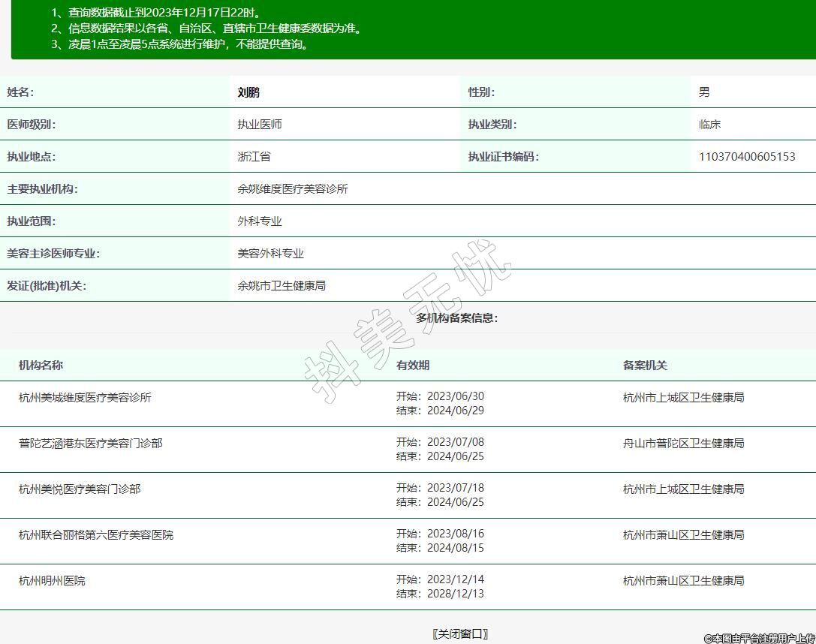Select the 杭州美悦医疗美容门诊部 entry

(x=80, y=489)
